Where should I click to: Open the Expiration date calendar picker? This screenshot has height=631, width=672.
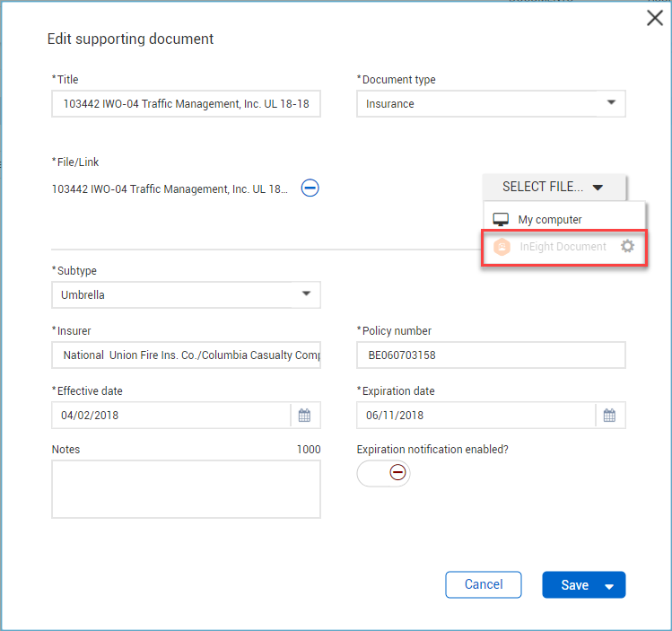pyautogui.click(x=610, y=416)
